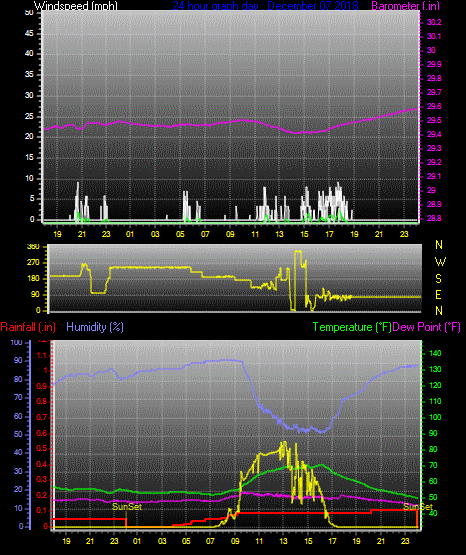Click barometer scale value 30.2

click(x=434, y=22)
